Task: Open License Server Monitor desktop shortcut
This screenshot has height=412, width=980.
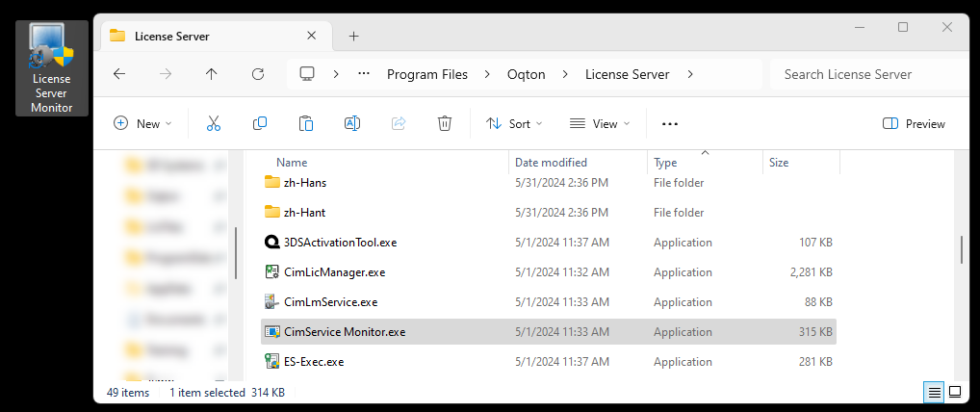Action: click(52, 68)
